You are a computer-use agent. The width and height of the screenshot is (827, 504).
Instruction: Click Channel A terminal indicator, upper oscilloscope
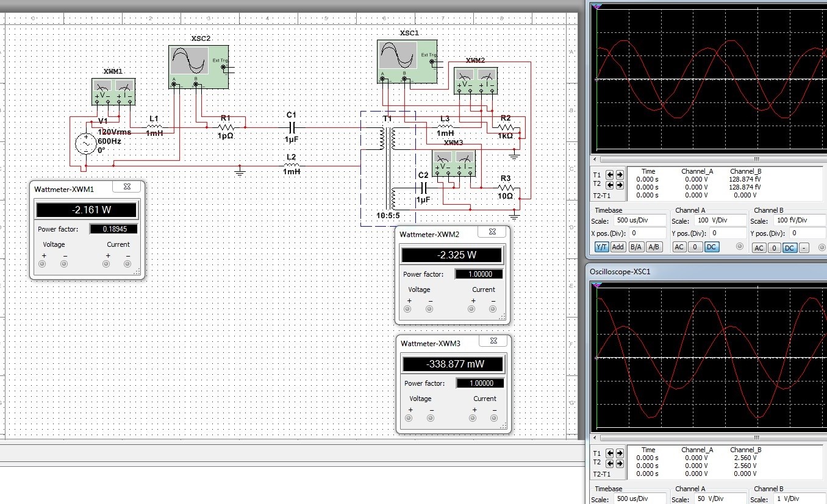click(x=739, y=247)
